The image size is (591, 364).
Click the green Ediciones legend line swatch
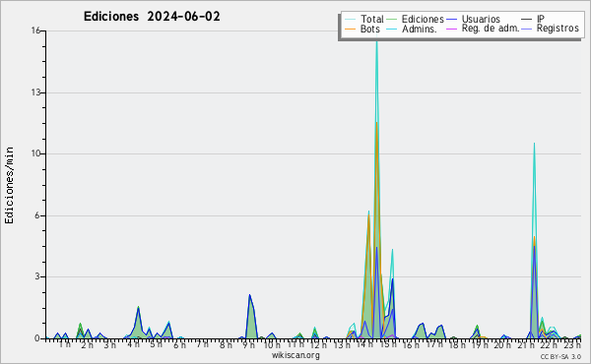pyautogui.click(x=392, y=20)
